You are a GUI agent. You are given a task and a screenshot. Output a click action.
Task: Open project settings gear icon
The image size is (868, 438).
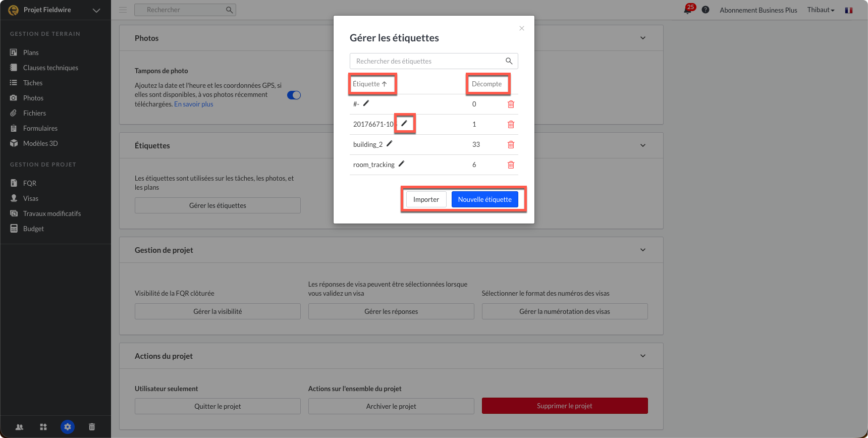68,427
